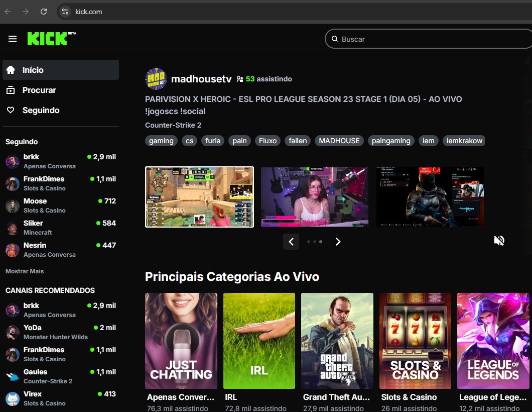Click YoDa avatar icon
Image resolution: width=532 pixels, height=412 pixels.
point(13,333)
